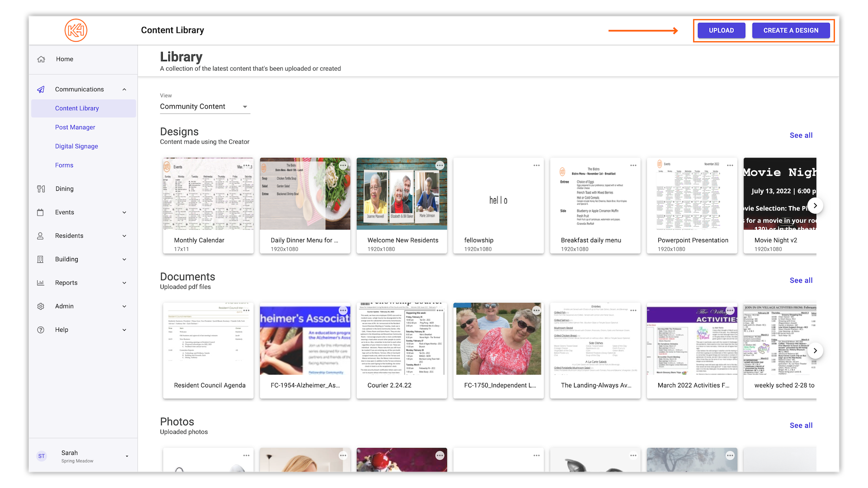Click See all for Photos

pyautogui.click(x=801, y=426)
